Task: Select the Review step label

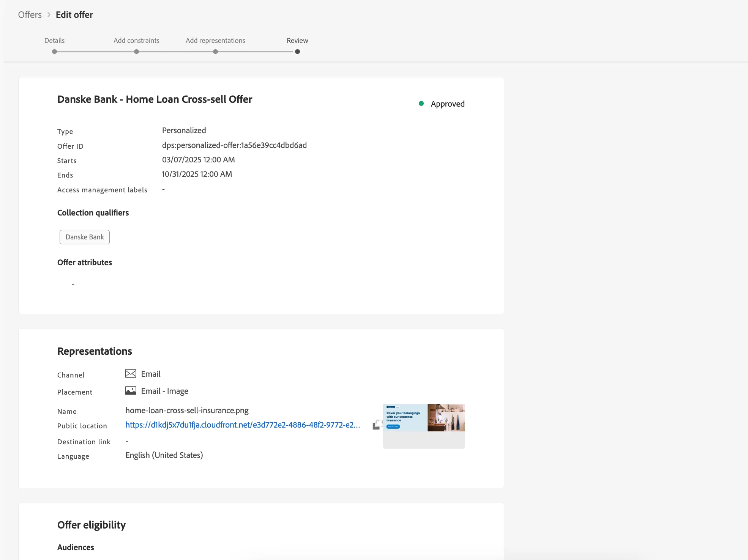Action: (x=297, y=41)
